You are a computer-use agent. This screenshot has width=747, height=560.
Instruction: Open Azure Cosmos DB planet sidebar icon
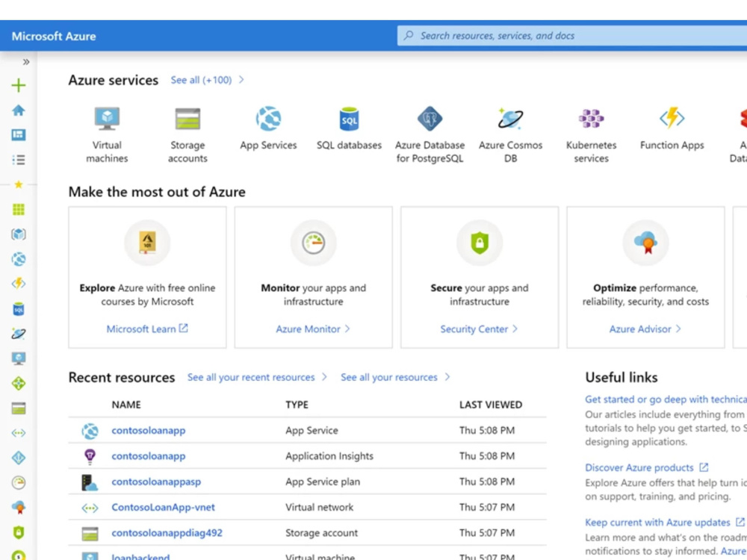coord(19,334)
